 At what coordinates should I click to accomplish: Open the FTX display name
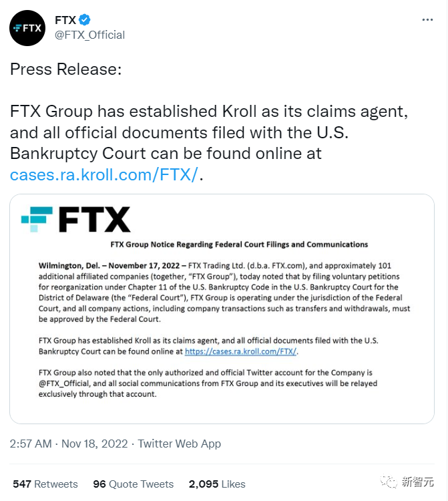click(65, 20)
